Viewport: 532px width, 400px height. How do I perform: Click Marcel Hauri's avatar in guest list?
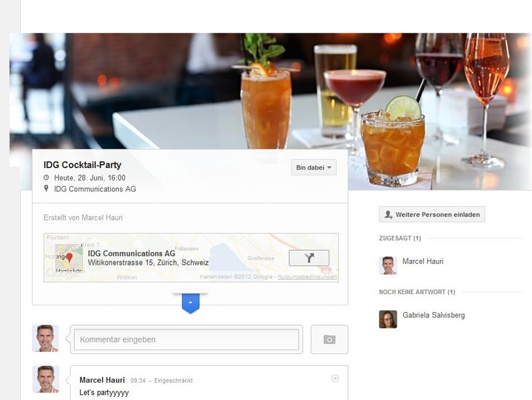(388, 265)
